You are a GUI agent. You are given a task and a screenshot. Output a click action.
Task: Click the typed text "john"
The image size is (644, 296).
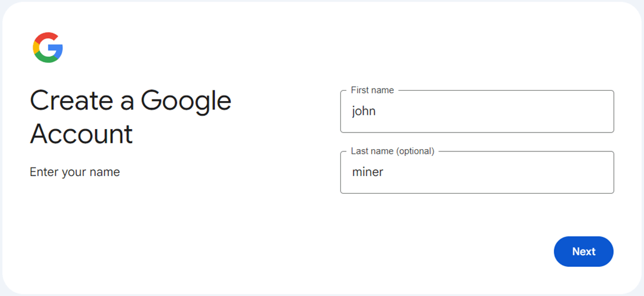pos(364,111)
